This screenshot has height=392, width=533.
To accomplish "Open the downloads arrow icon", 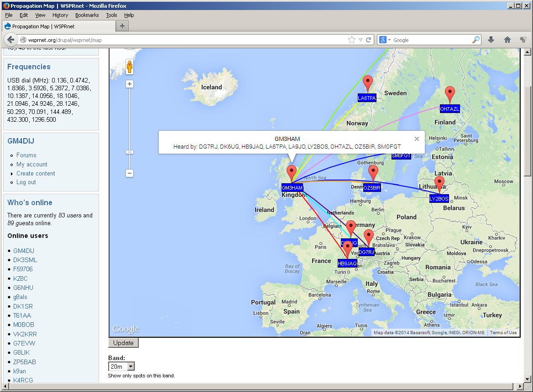I will pos(491,40).
